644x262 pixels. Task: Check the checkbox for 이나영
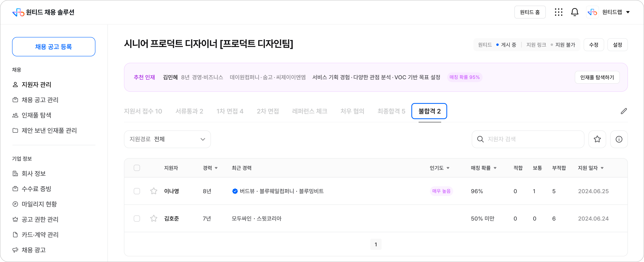[137, 191]
